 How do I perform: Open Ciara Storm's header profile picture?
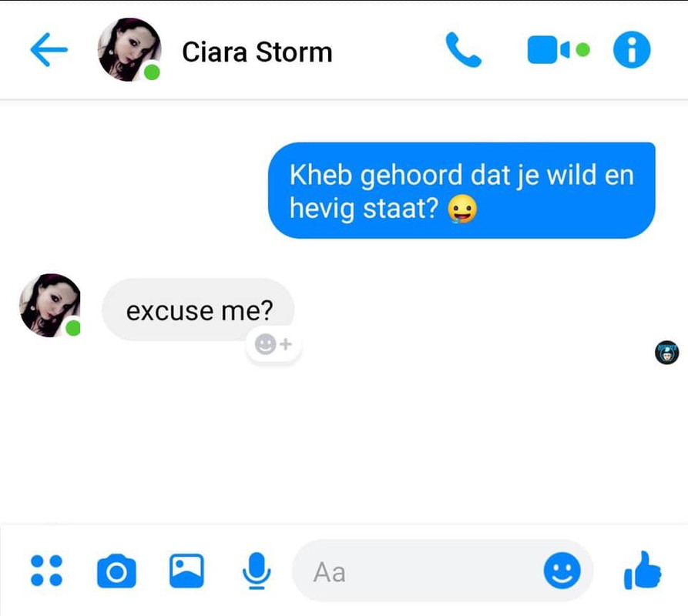pos(129,49)
